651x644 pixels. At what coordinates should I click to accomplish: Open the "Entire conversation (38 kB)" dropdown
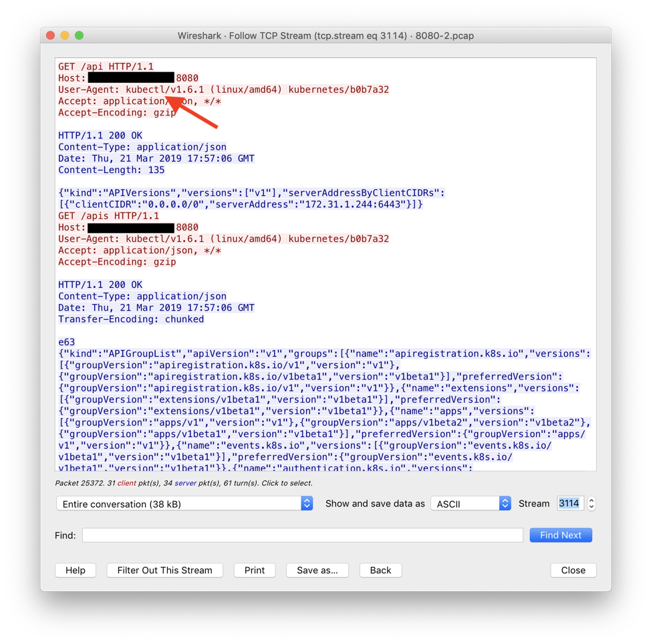coord(184,504)
